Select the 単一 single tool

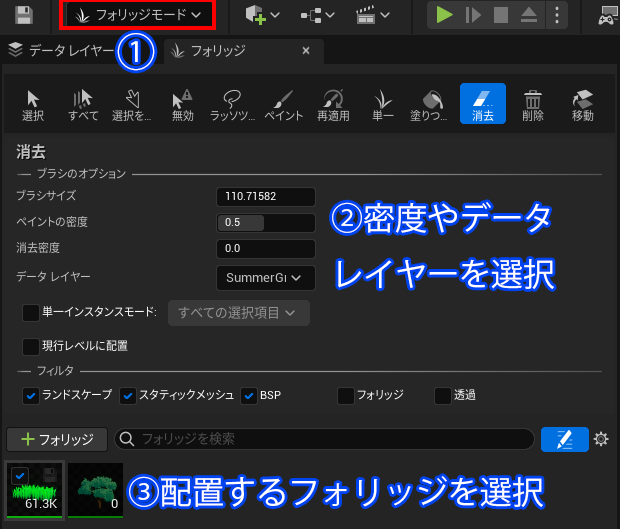point(383,105)
